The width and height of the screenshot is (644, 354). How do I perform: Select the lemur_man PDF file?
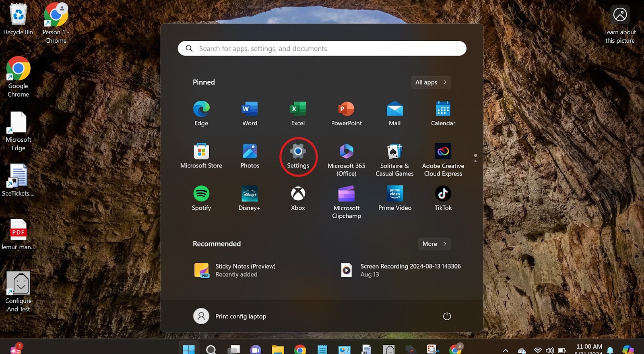18,234
